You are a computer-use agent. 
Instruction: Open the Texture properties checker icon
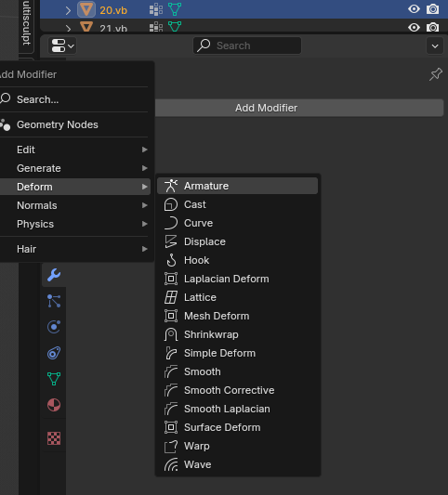click(54, 438)
